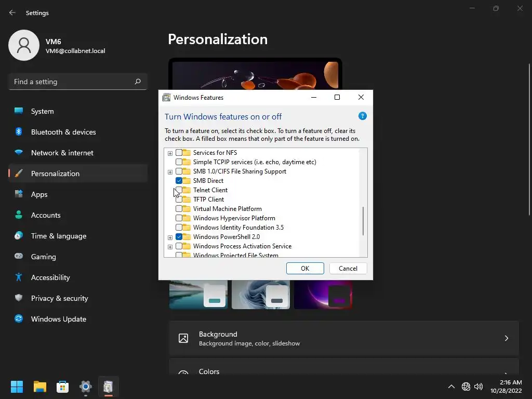Click the Network wifi icon in sidebar
This screenshot has width=532, height=399.
click(x=19, y=152)
